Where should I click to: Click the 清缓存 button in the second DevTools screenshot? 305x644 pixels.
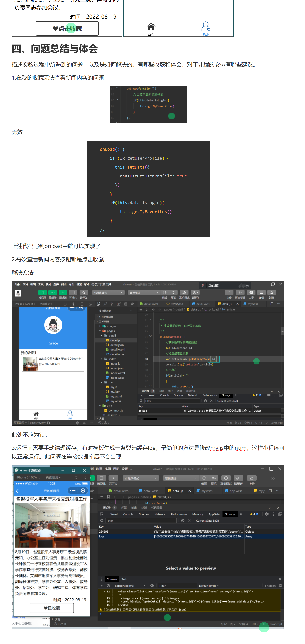click(238, 480)
